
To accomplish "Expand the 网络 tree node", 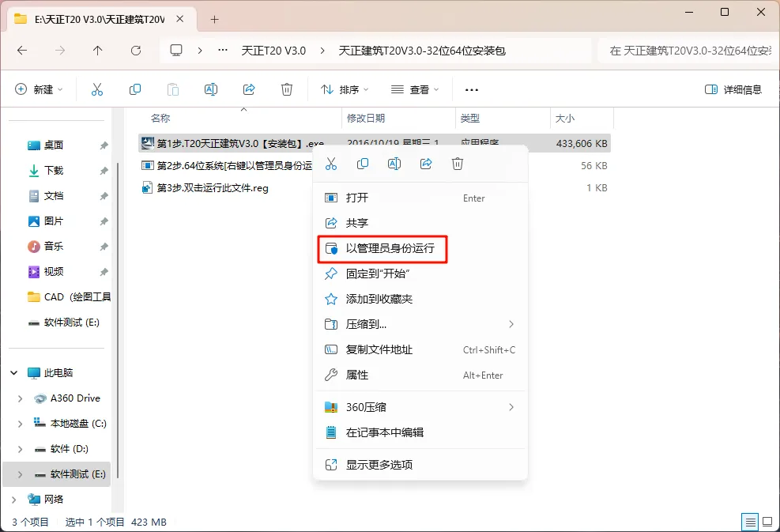I will (14, 499).
